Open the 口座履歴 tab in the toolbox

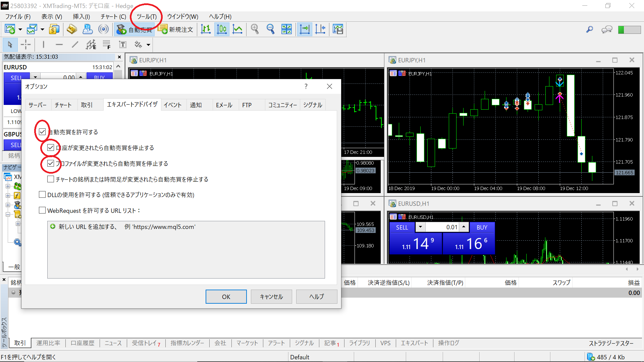click(x=83, y=343)
